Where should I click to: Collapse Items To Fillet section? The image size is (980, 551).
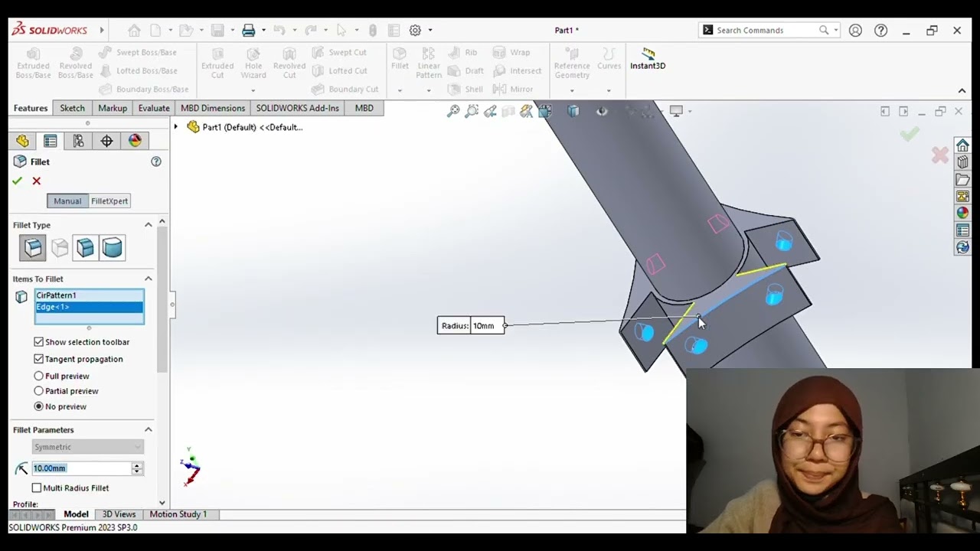[149, 279]
